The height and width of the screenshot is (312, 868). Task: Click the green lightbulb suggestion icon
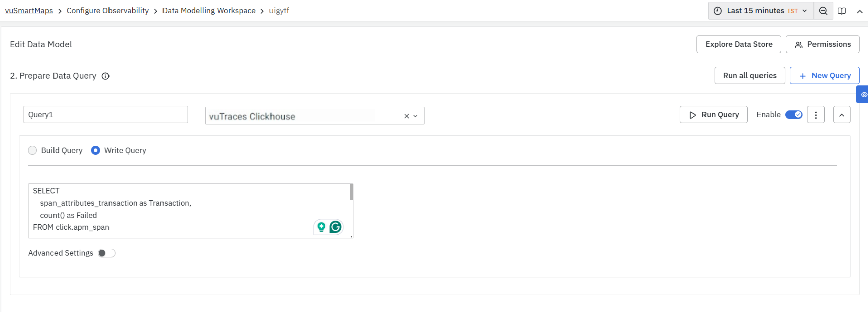click(x=321, y=227)
